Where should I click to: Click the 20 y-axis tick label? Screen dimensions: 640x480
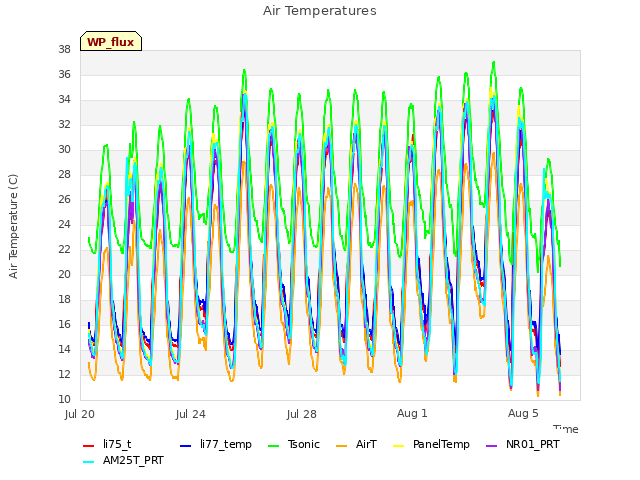pyautogui.click(x=64, y=274)
